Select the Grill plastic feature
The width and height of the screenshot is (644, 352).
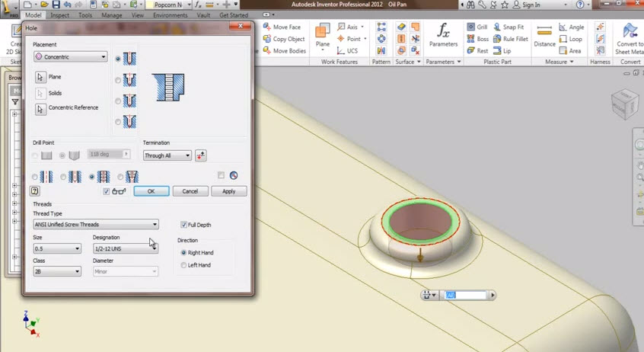(477, 27)
